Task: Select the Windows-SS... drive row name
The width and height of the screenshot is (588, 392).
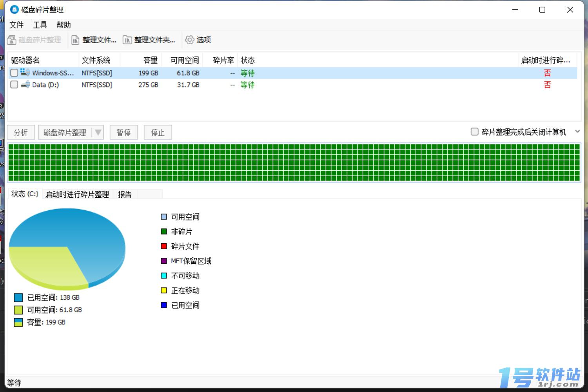Action: click(x=53, y=73)
